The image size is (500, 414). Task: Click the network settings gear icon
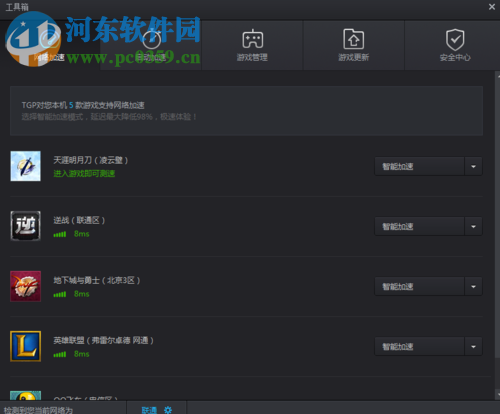click(168, 410)
